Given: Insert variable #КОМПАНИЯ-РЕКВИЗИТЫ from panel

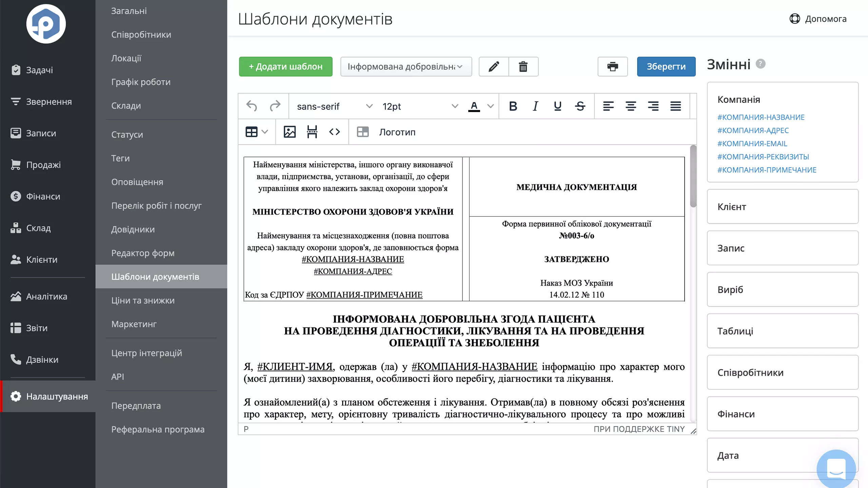Looking at the screenshot, I should 763,157.
